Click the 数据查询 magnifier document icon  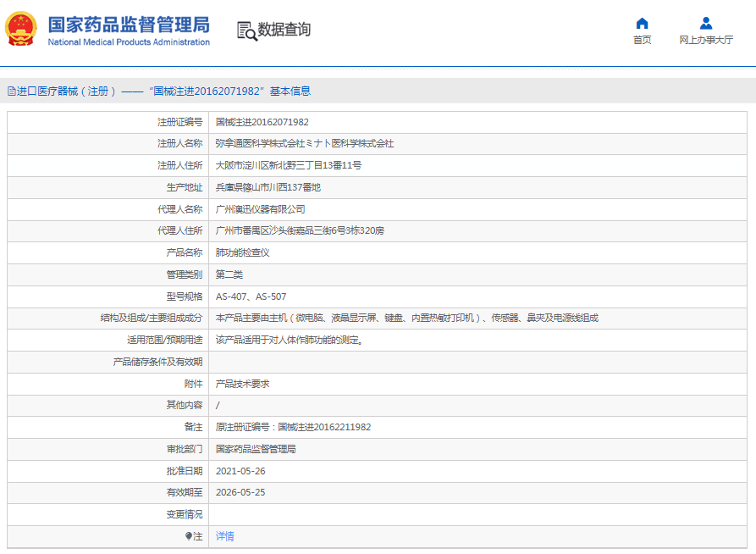(x=246, y=30)
